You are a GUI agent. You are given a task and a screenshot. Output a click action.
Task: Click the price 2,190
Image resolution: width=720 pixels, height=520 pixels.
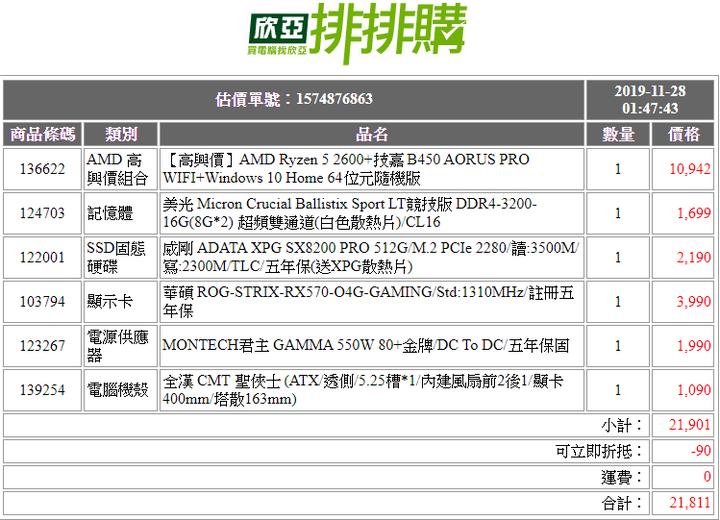[x=693, y=257]
